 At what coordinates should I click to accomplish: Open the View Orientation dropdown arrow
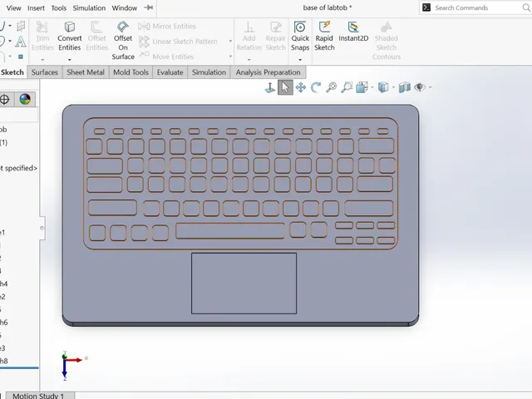point(372,87)
